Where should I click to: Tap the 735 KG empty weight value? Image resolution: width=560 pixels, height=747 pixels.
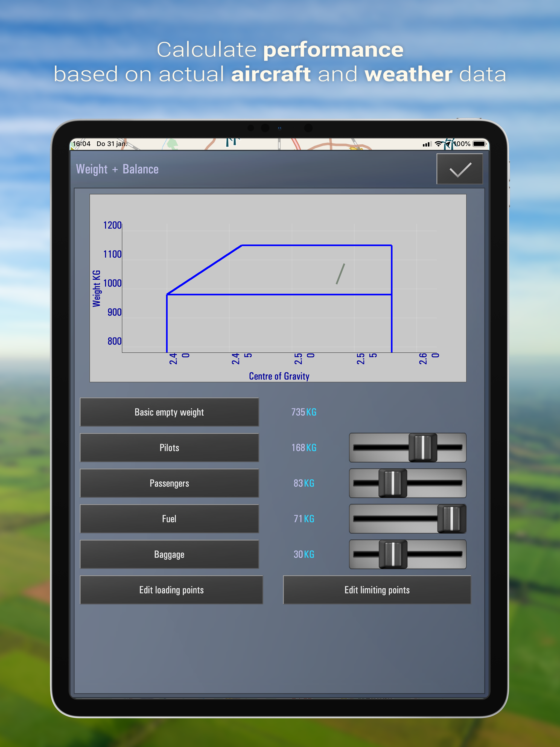[x=304, y=412]
